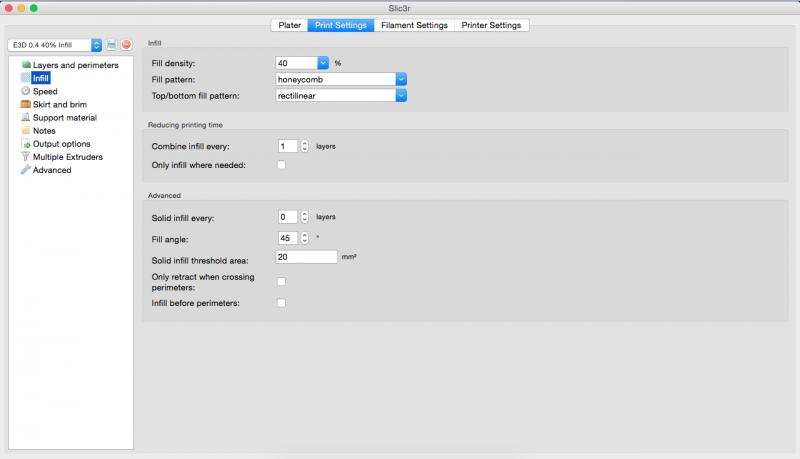Viewport: 800px width, 459px height.
Task: Select the Layers and perimeters icon in sidebar
Action: (26, 65)
